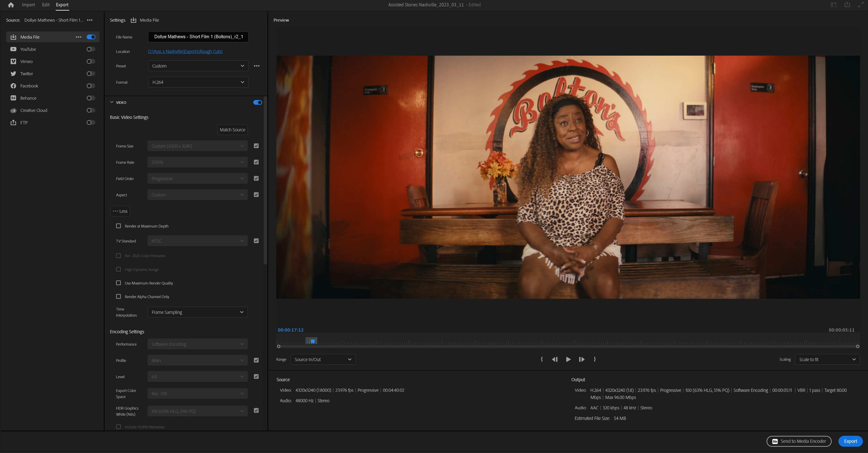Open the Format H.264 dropdown
Viewport: 868px width, 453px height.
(x=198, y=82)
